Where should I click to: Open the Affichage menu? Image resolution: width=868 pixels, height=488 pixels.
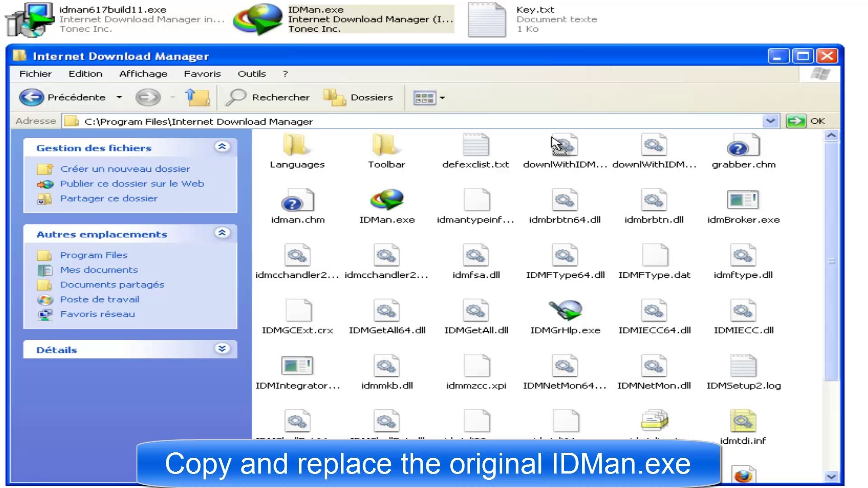(x=143, y=74)
